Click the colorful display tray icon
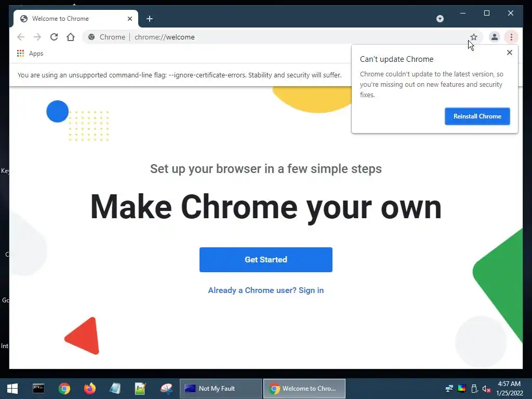This screenshot has width=532, height=399. tap(462, 389)
